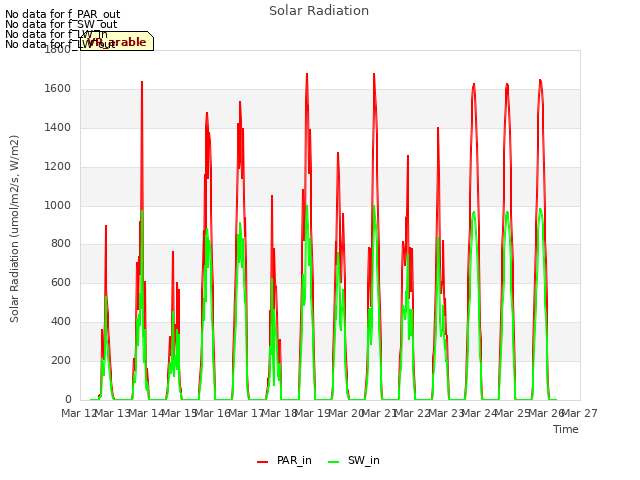
Task: Click the SW_in legend entry
Action: tap(354, 460)
